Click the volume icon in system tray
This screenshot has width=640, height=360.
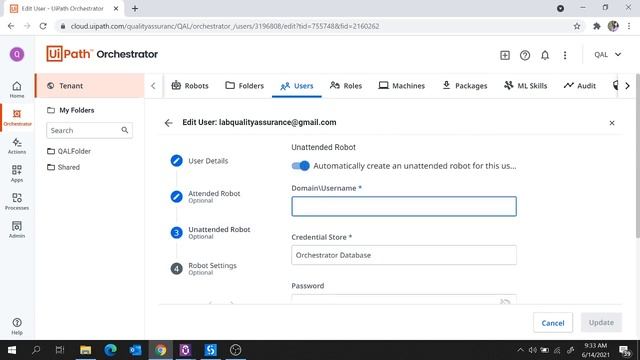tap(533, 350)
